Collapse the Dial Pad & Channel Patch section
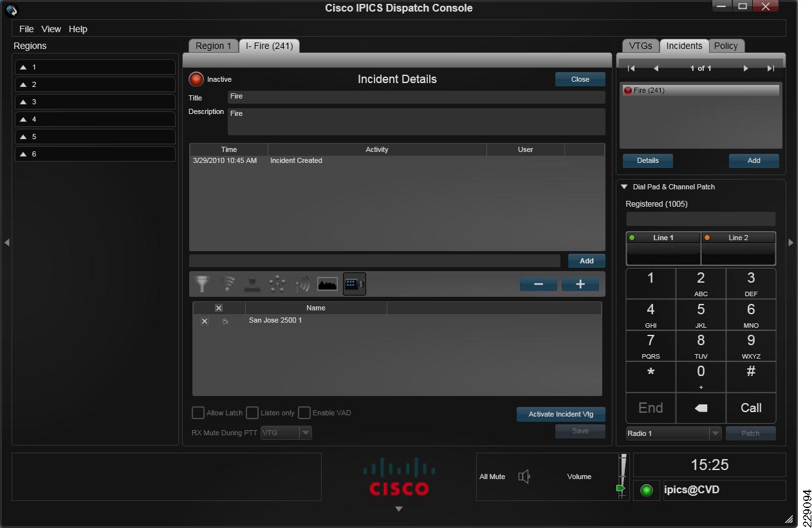This screenshot has height=528, width=812. 624,187
